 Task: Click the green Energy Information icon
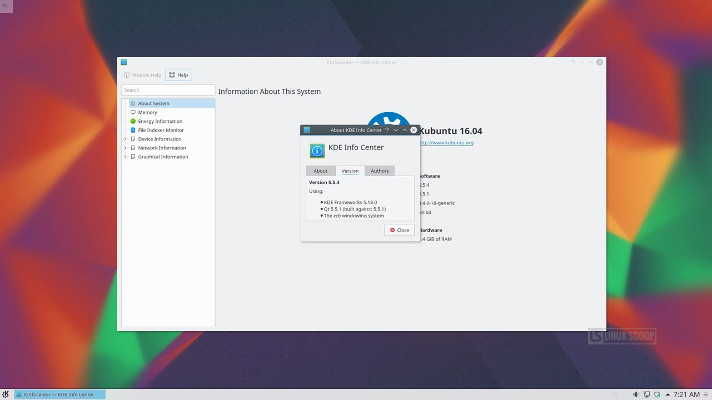point(133,121)
